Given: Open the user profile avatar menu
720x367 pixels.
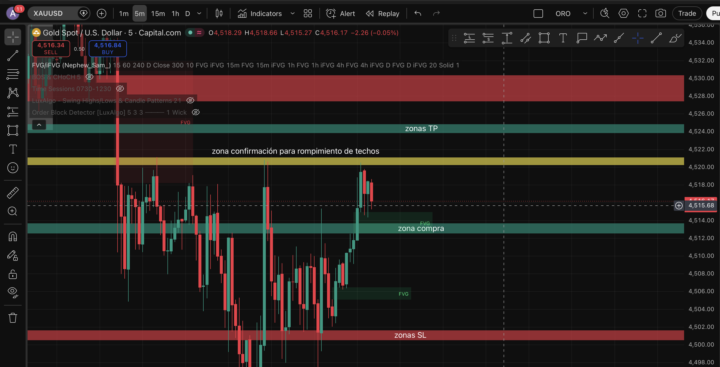Looking at the screenshot, I should [12, 13].
